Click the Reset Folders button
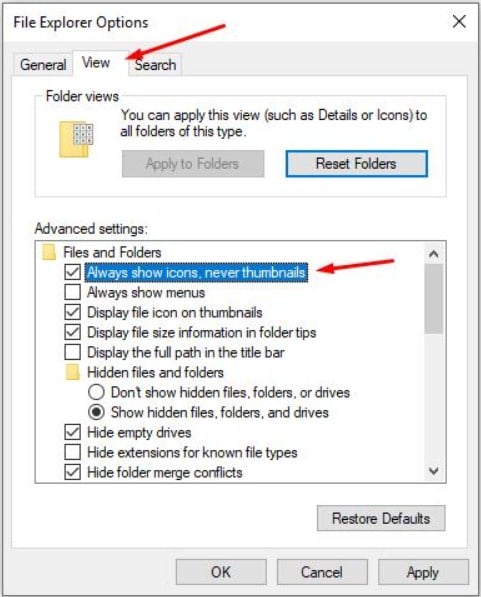The image size is (481, 597). coord(356,164)
